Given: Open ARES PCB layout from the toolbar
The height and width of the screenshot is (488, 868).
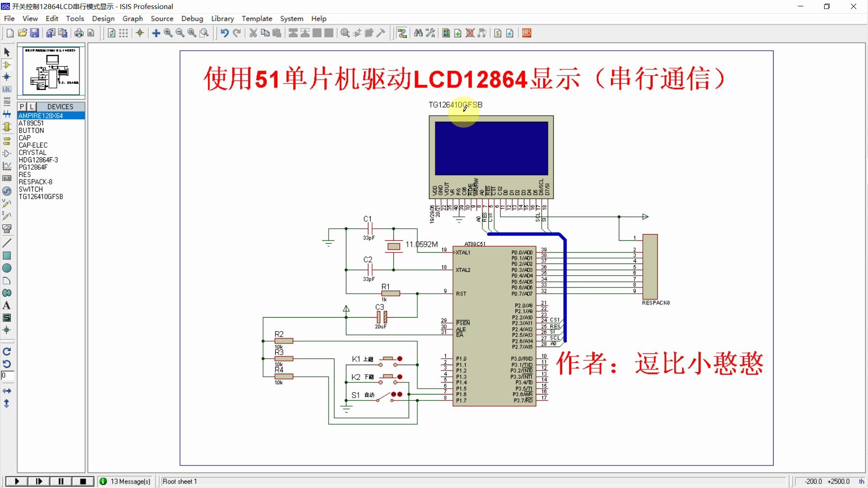Looking at the screenshot, I should pos(526,33).
